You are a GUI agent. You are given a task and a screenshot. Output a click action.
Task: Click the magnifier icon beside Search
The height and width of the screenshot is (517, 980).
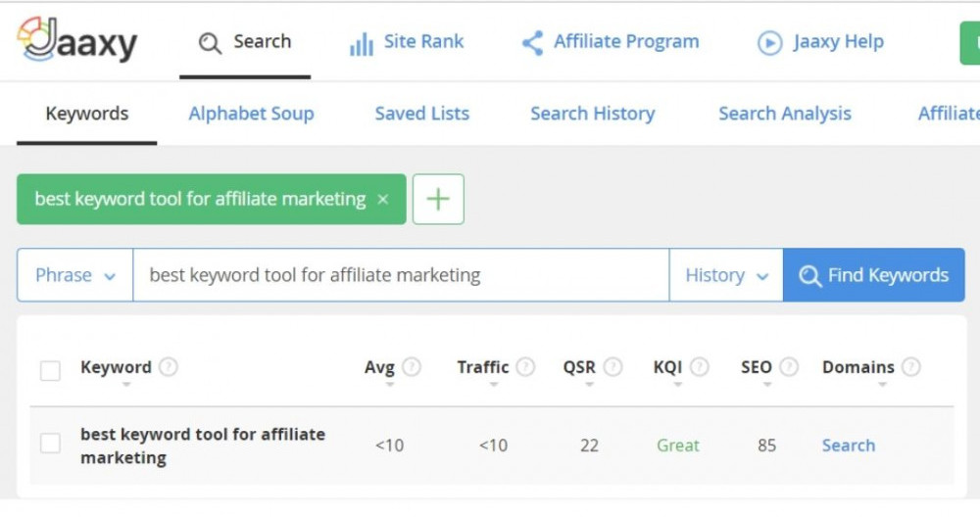tap(210, 43)
